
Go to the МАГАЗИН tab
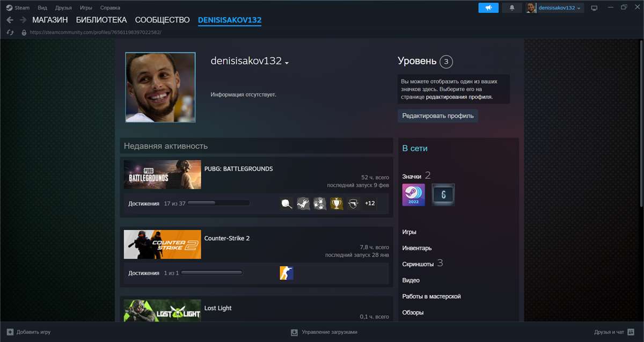click(50, 20)
